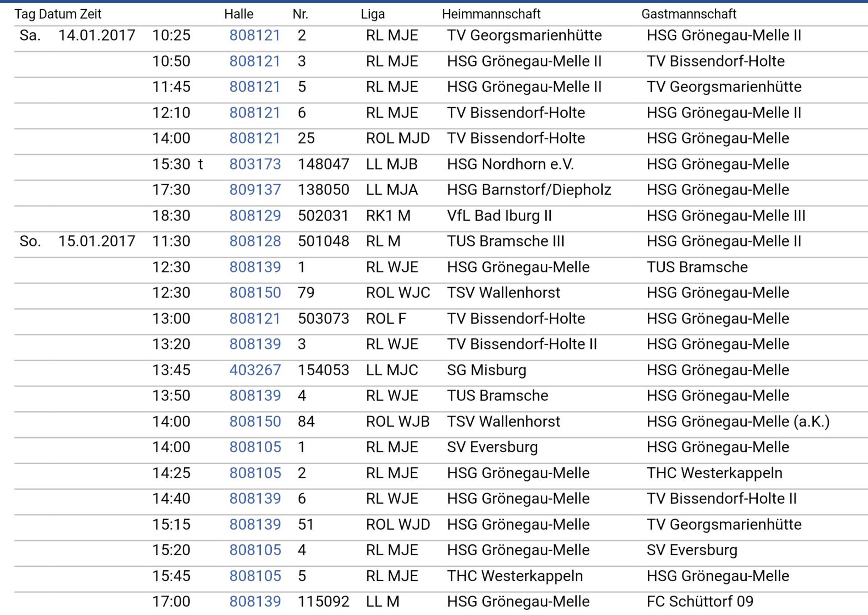868x615 pixels.
Task: Click league cell 'ROL F'
Action: [386, 318]
